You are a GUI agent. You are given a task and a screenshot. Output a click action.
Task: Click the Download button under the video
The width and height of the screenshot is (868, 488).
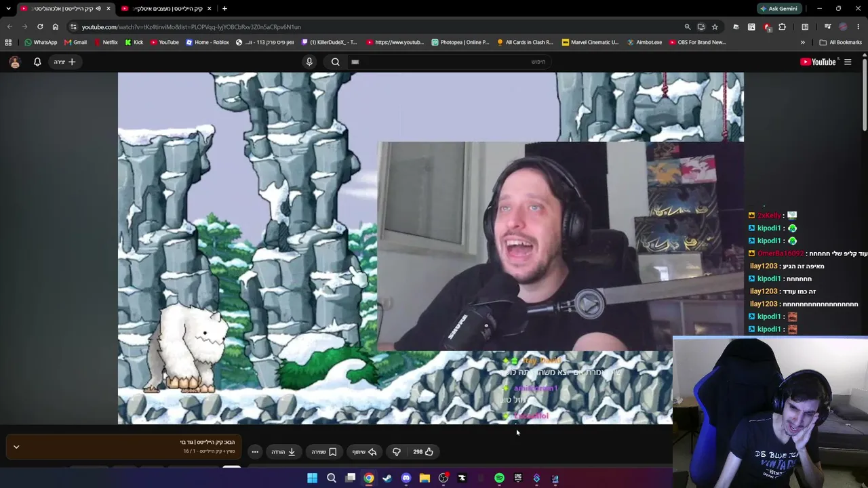[x=283, y=451]
